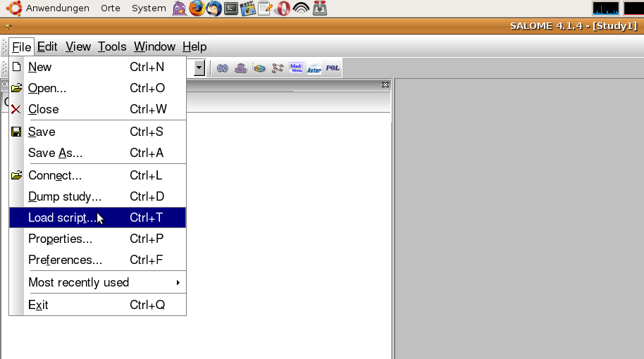
Task: Choose Save As... menu entry
Action: (98, 153)
